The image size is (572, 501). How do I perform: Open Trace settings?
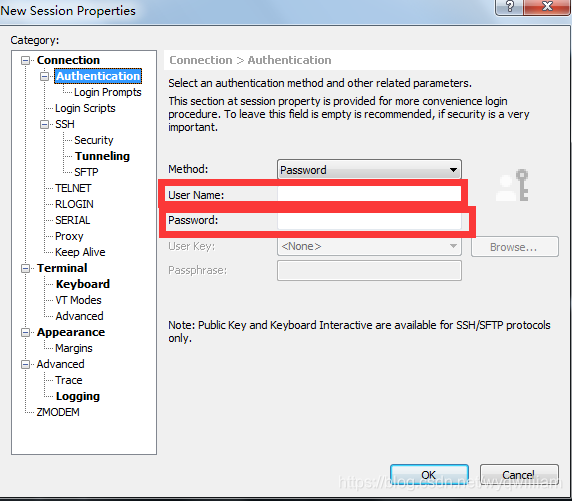coord(69,380)
